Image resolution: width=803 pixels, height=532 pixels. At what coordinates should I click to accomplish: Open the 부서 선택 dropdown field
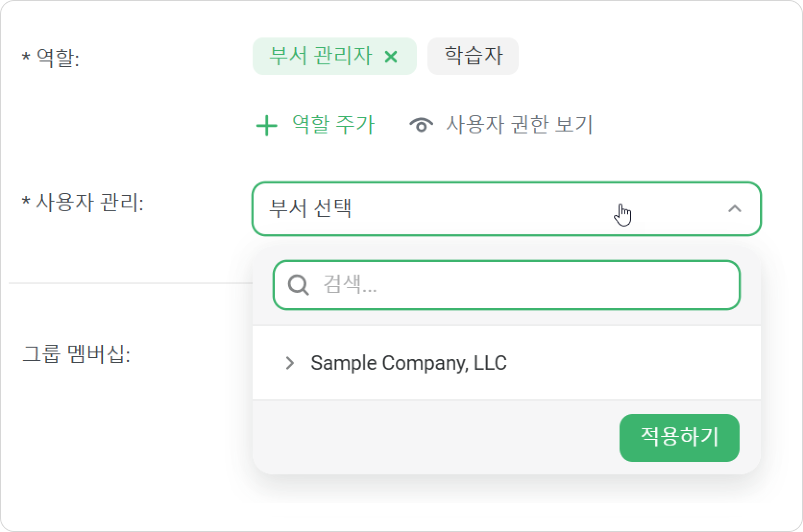(x=506, y=209)
